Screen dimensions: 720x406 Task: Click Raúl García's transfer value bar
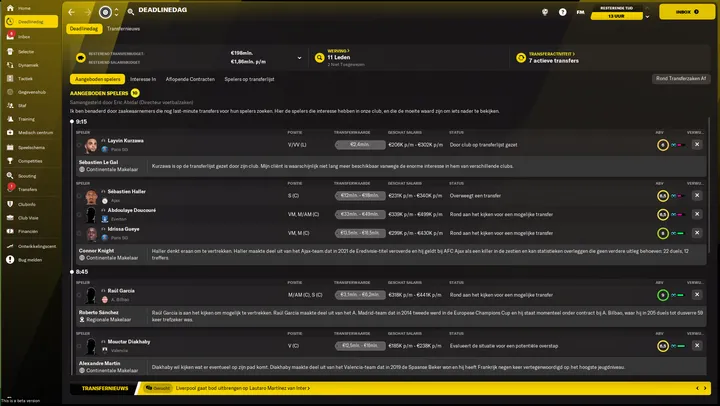point(360,295)
